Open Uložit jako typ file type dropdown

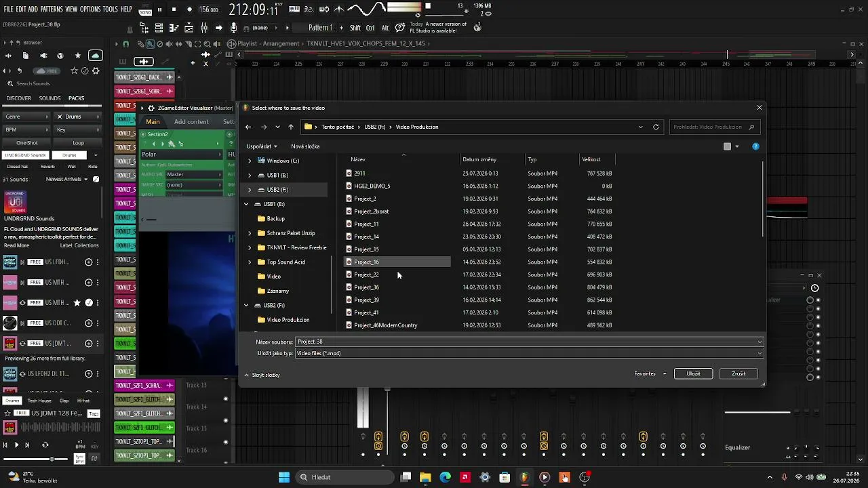(529, 353)
